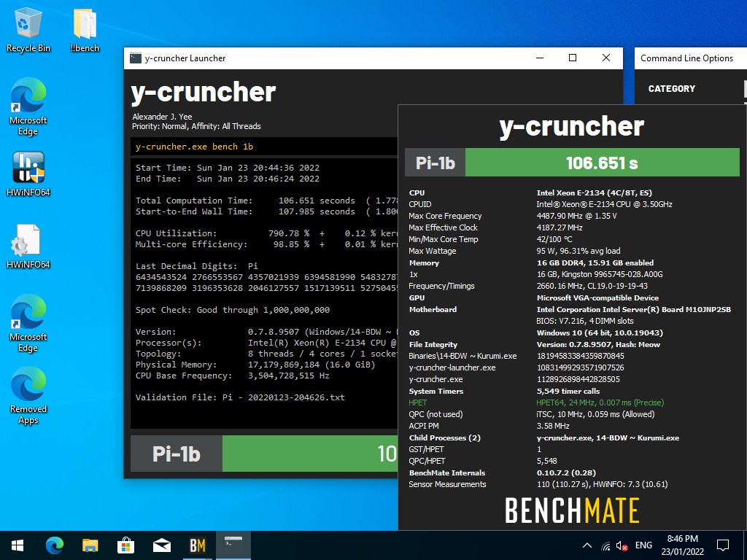
Task: Click the green 106.651 s result bar
Action: click(x=602, y=163)
